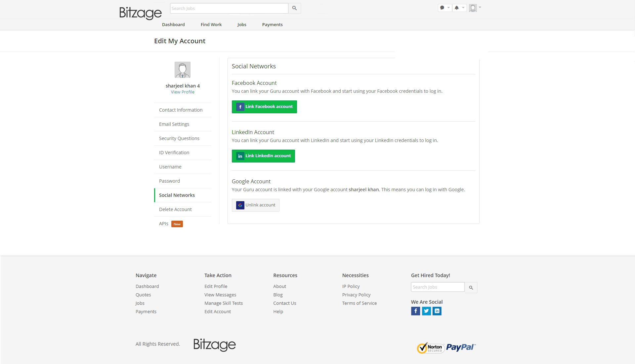
Task: Click the footer Twitter social icon
Action: click(x=426, y=311)
